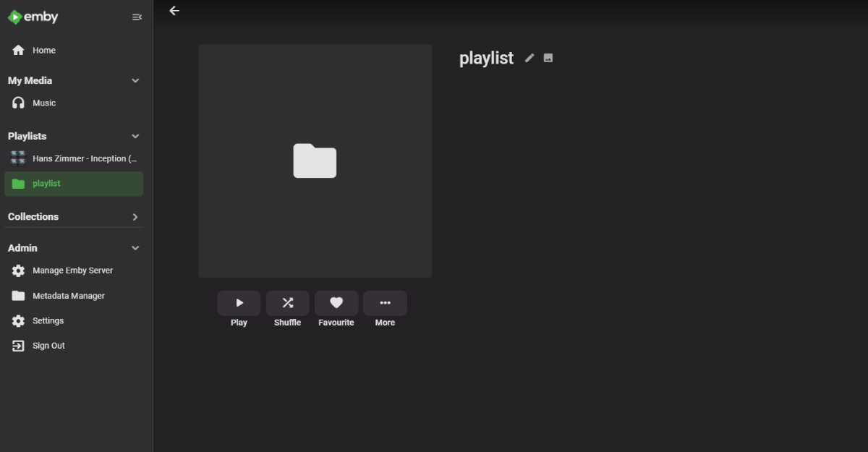Open the Metadata Manager
868x452 pixels.
coord(68,295)
